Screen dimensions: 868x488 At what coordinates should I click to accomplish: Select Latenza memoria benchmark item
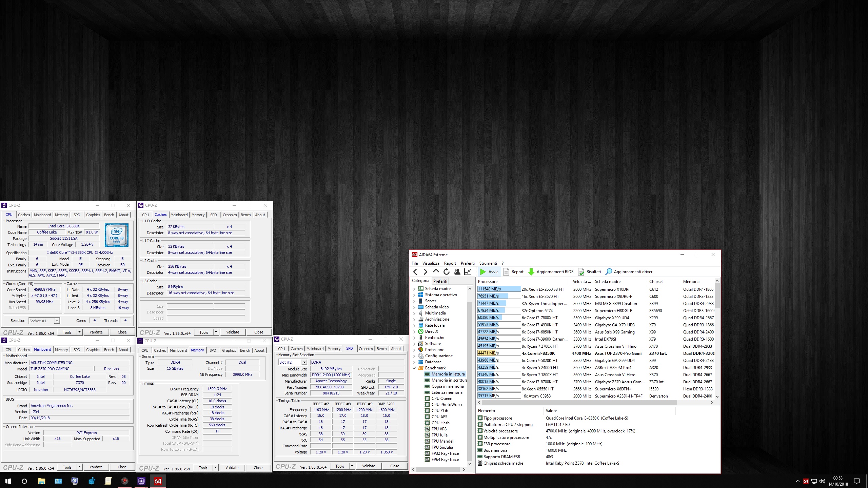point(447,392)
